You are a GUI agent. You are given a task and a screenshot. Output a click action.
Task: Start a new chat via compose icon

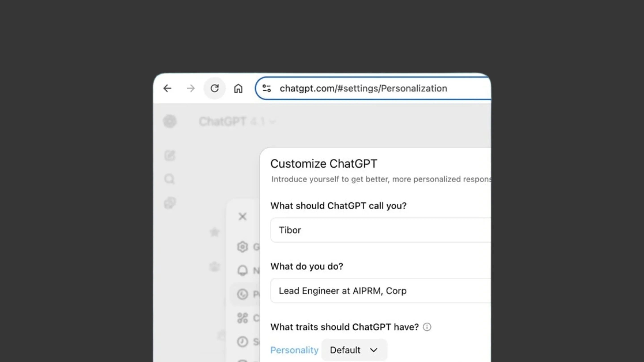point(170,155)
